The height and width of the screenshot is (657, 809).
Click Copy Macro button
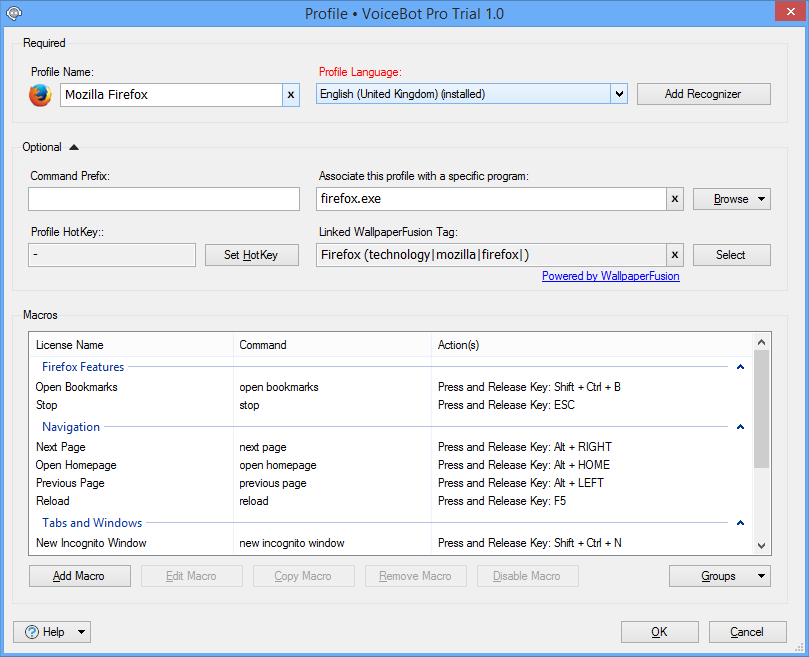point(304,576)
